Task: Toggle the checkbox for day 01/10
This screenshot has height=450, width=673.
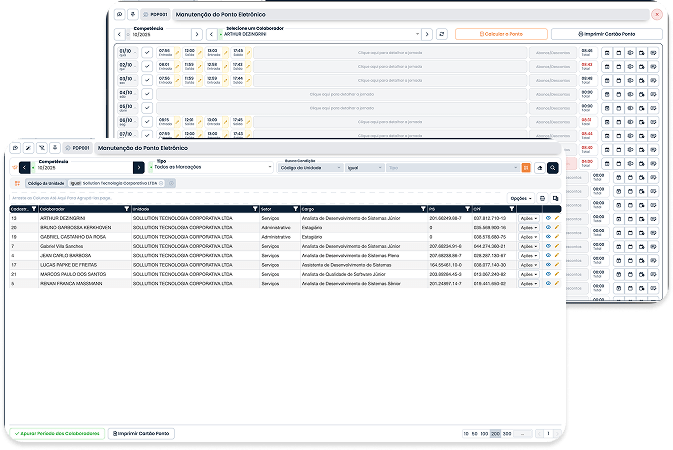Action: [x=147, y=52]
